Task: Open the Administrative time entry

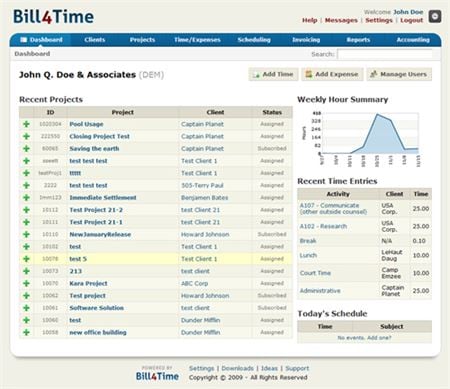Action: pos(320,291)
